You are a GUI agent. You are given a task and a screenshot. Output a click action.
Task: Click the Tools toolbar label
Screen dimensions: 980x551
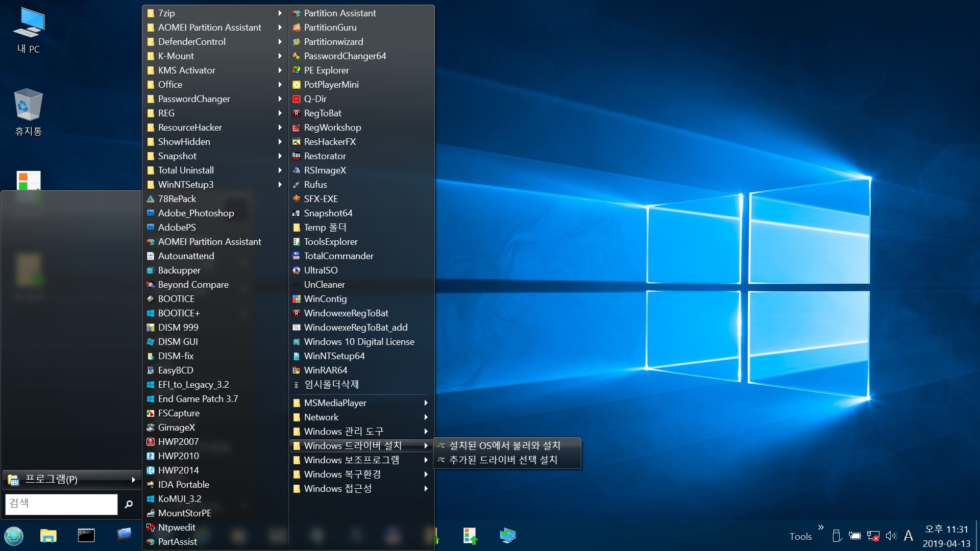(800, 537)
